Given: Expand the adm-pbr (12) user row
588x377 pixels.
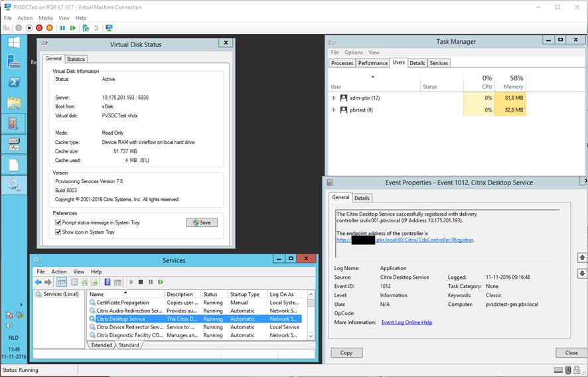Looking at the screenshot, I should click(x=334, y=98).
